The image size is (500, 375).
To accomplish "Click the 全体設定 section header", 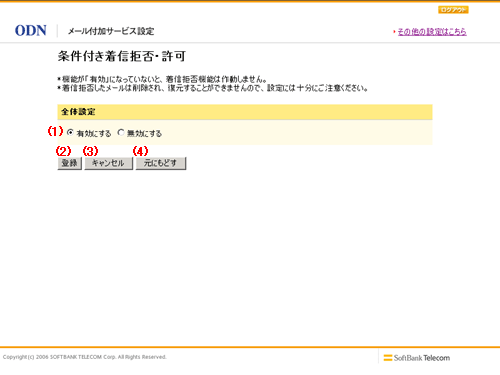I will pos(245,112).
